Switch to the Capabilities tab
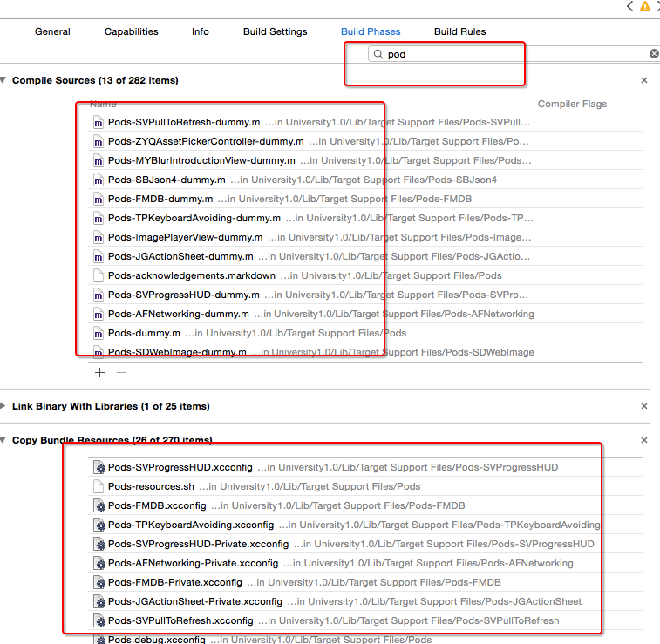 pos(132,31)
